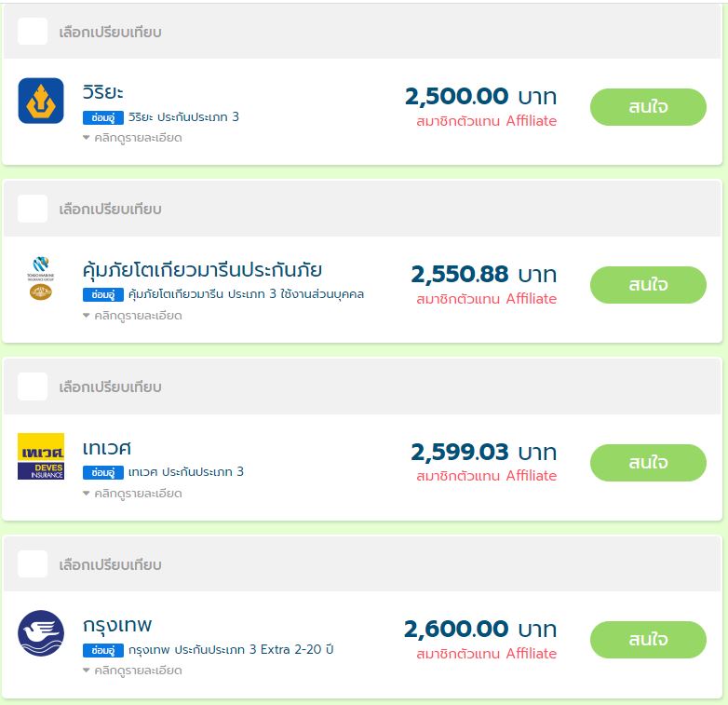728x705 pixels.
Task: Click สนใจ button for 2,600.00 baht plan
Action: tap(648, 640)
